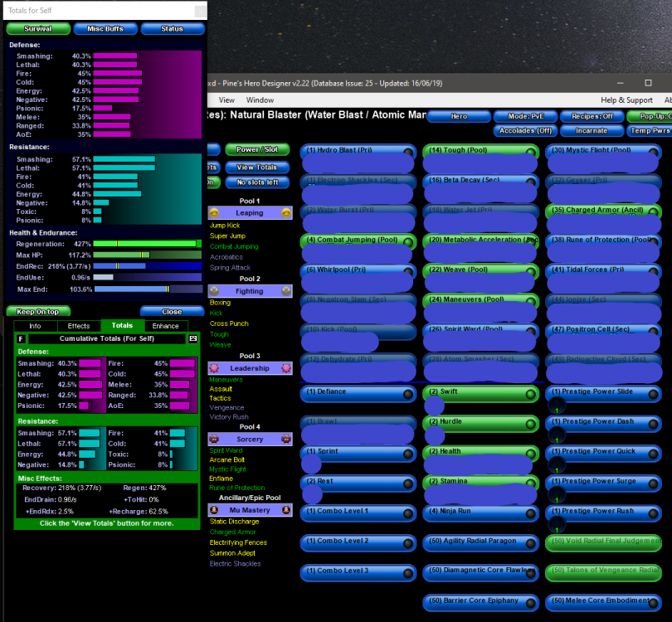This screenshot has width=672, height=622.
Task: Click the right icon on Sorcery pool header
Action: (x=286, y=439)
